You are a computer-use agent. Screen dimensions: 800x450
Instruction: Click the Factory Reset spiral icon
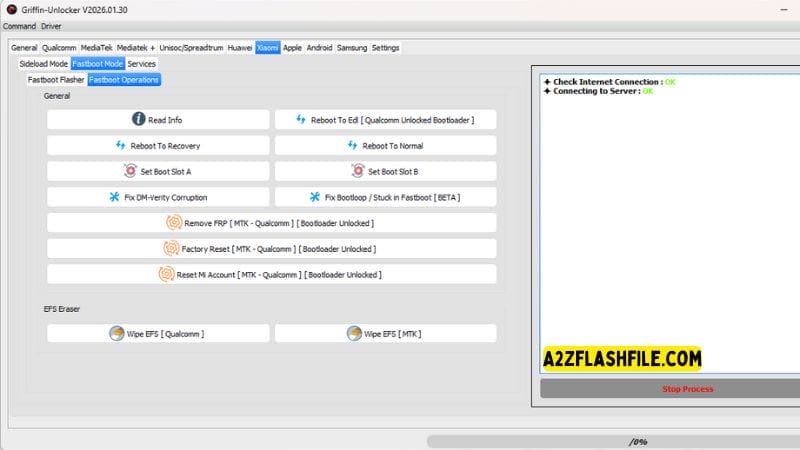click(171, 248)
